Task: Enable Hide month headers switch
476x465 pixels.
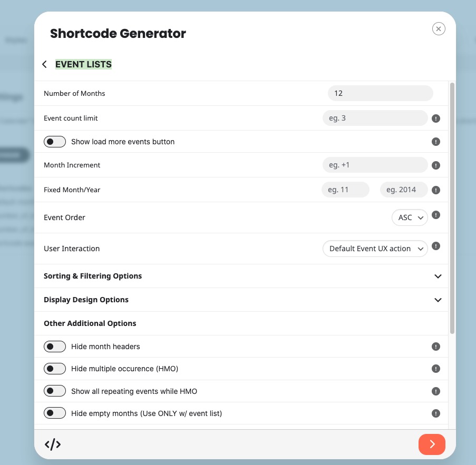Action: tap(55, 347)
